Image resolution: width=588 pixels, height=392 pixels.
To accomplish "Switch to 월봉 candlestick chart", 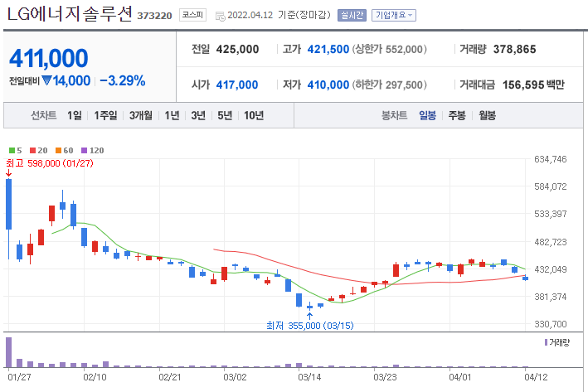I will [487, 115].
